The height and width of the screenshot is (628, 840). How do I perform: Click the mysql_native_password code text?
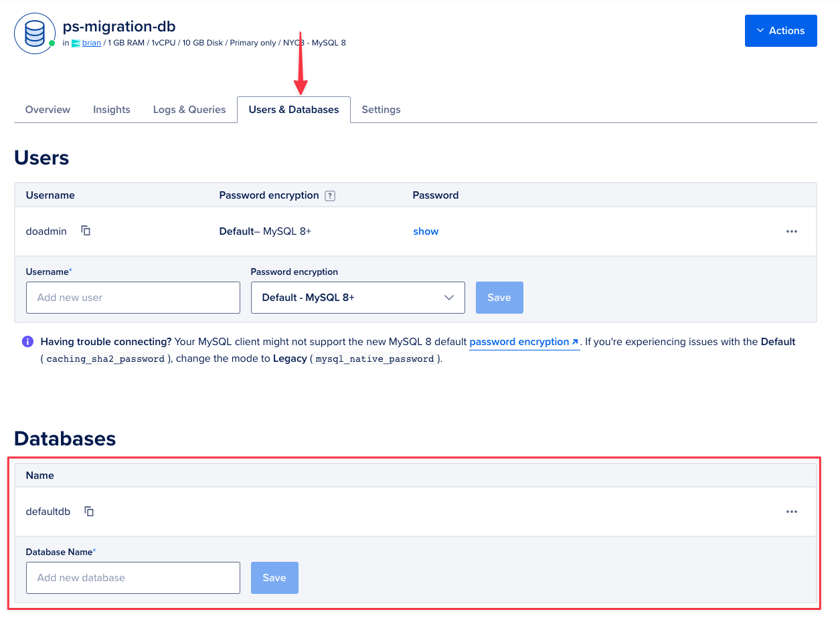tap(375, 359)
